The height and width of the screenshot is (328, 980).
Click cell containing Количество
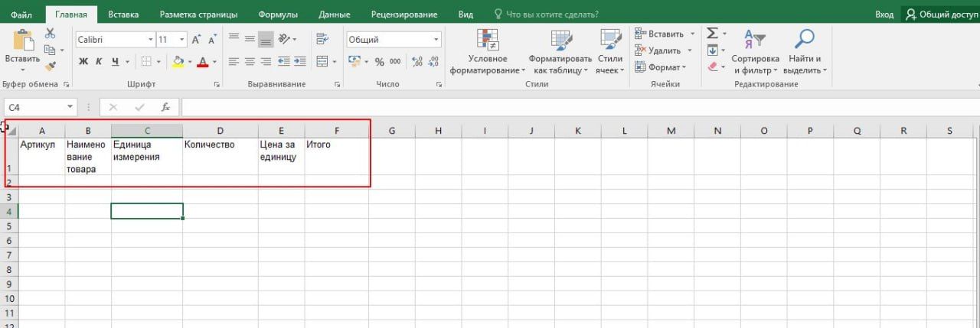pyautogui.click(x=220, y=157)
